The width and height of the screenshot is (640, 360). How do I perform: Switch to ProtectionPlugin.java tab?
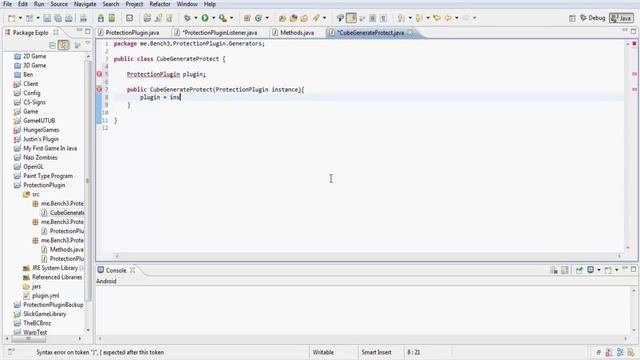coord(132,33)
